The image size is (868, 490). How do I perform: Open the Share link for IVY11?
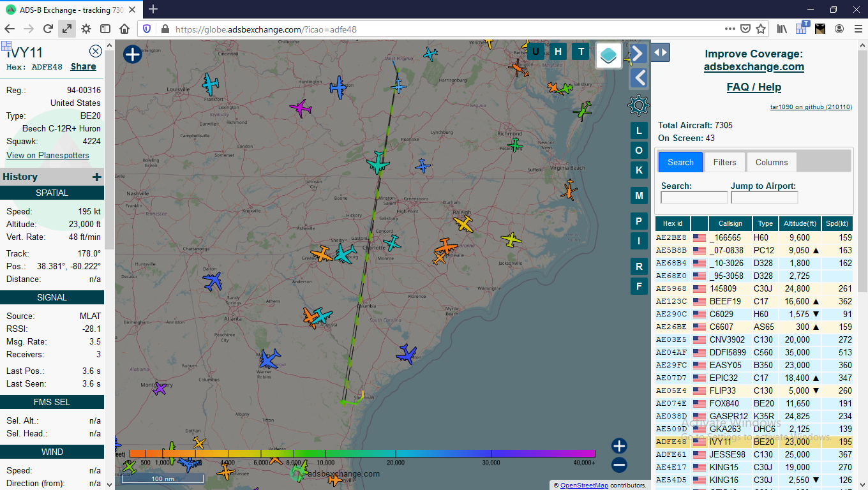pos(84,66)
